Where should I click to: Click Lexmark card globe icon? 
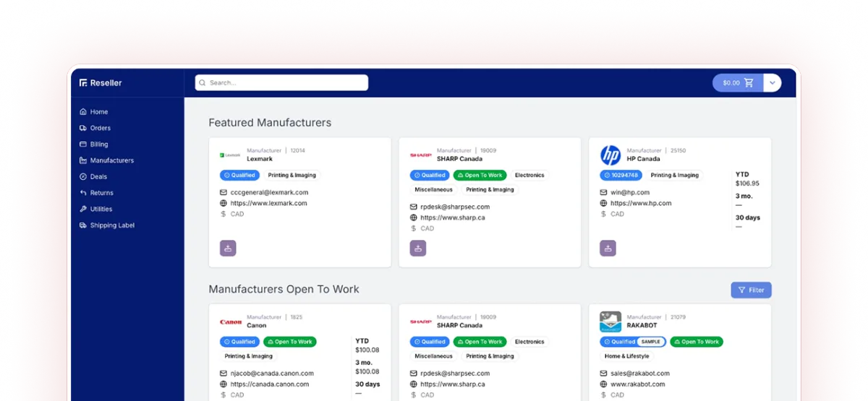coord(224,203)
